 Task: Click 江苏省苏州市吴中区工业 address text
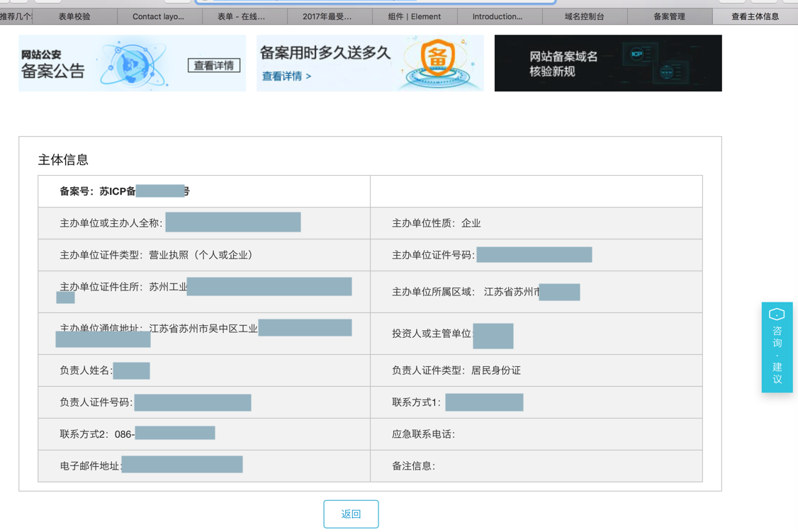point(203,329)
